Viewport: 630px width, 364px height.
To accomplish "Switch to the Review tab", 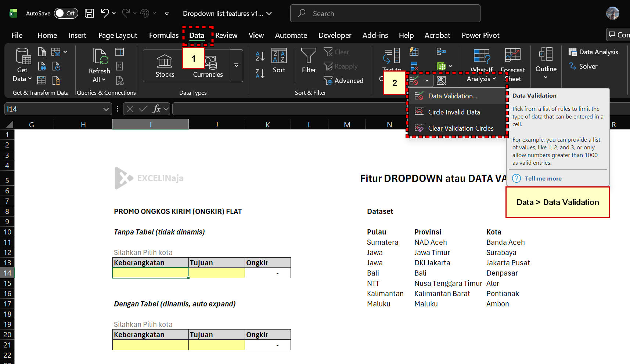I will coord(226,35).
